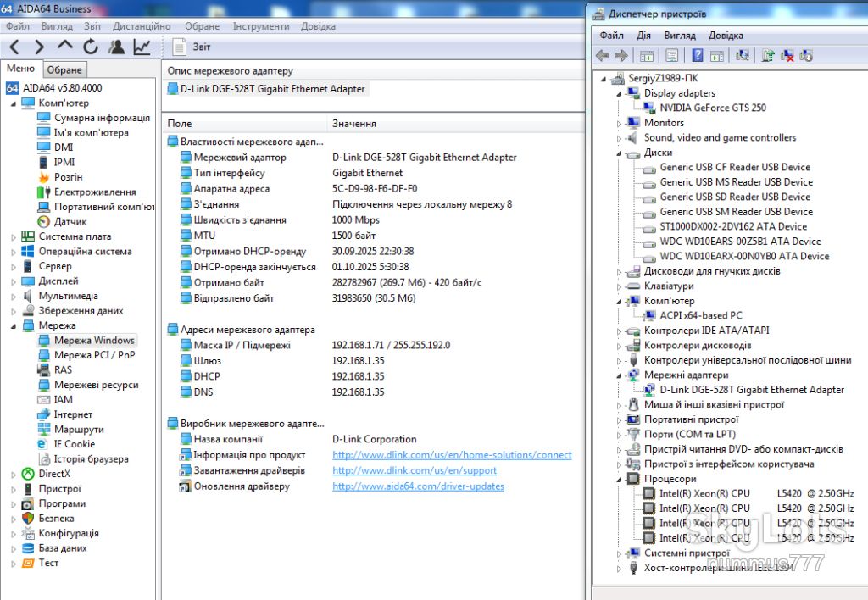868x600 pixels.
Task: Expand the Операційна система node
Action: coord(14,252)
